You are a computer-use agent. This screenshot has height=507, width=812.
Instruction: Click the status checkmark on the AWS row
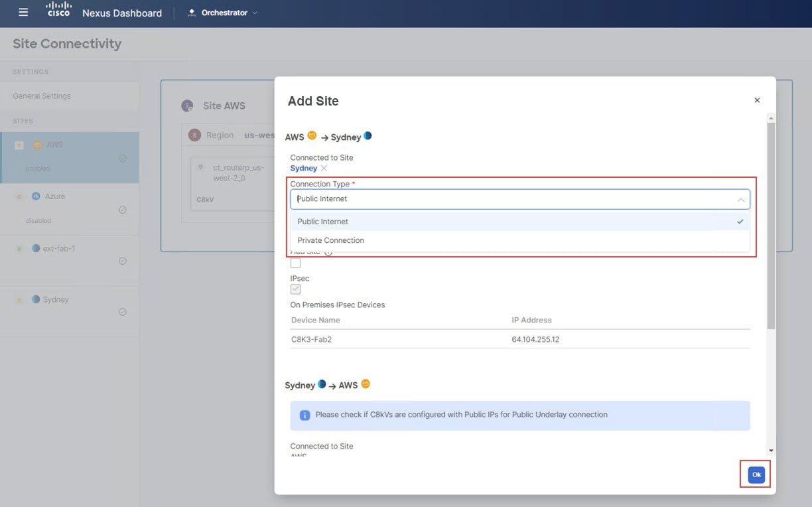click(x=123, y=158)
